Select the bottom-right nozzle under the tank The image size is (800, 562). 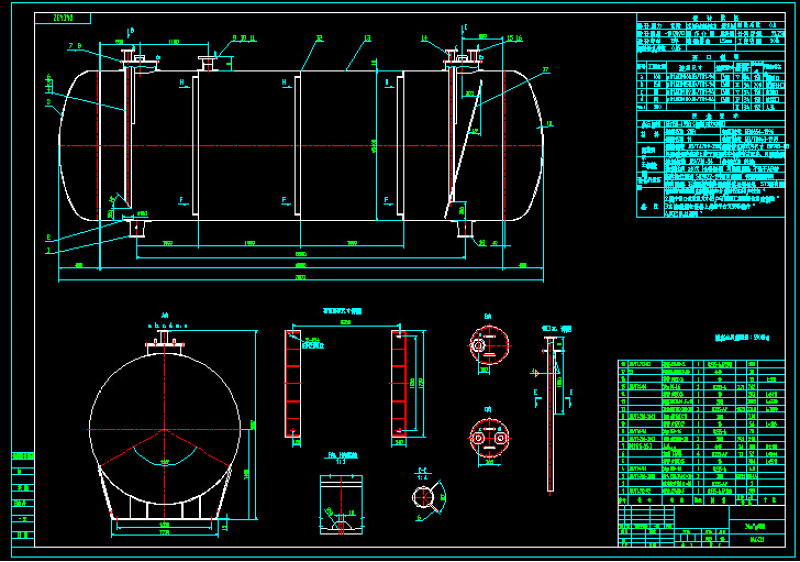[x=465, y=228]
